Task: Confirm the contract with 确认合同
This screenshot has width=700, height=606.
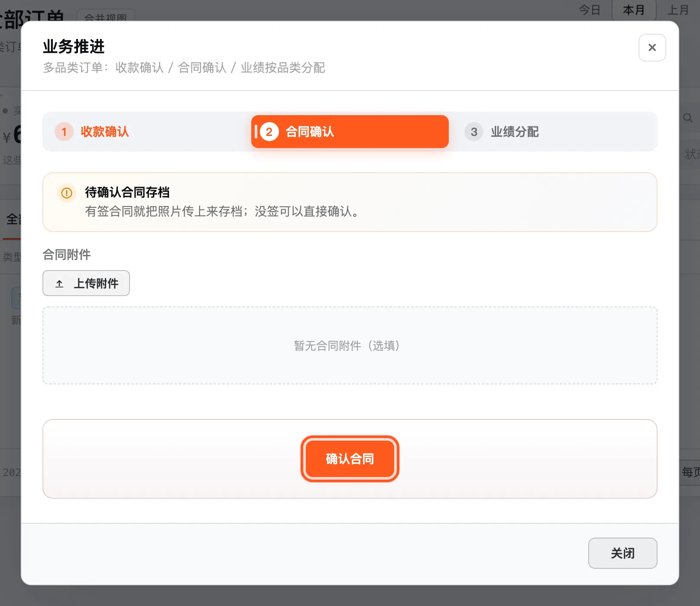Action: tap(350, 459)
